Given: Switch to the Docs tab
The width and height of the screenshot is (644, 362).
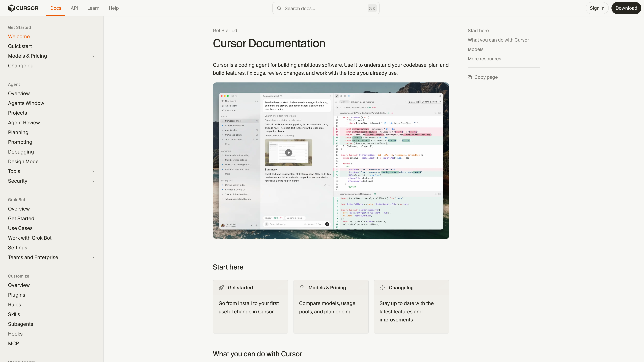Looking at the screenshot, I should (56, 8).
